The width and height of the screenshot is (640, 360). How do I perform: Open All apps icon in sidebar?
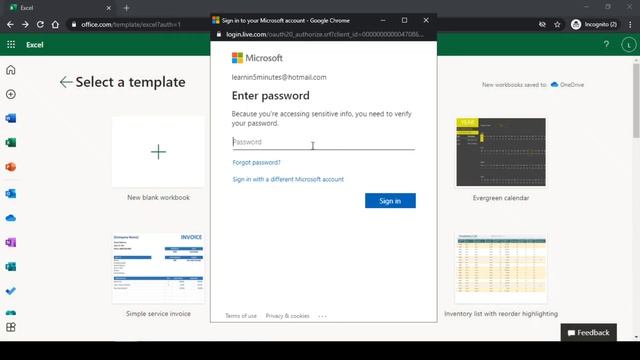11,327
